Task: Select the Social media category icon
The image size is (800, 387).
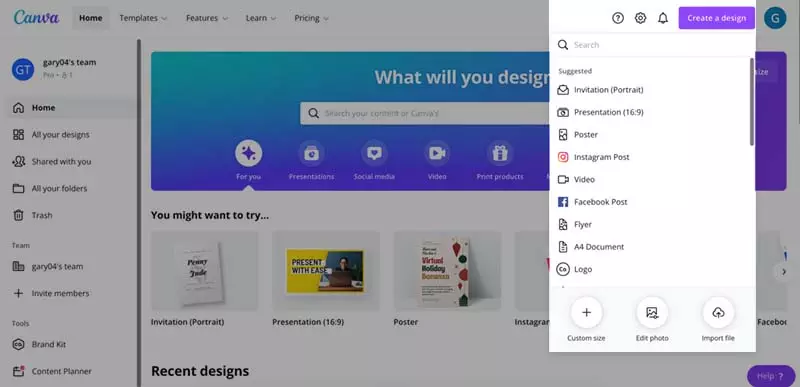Action: click(374, 153)
